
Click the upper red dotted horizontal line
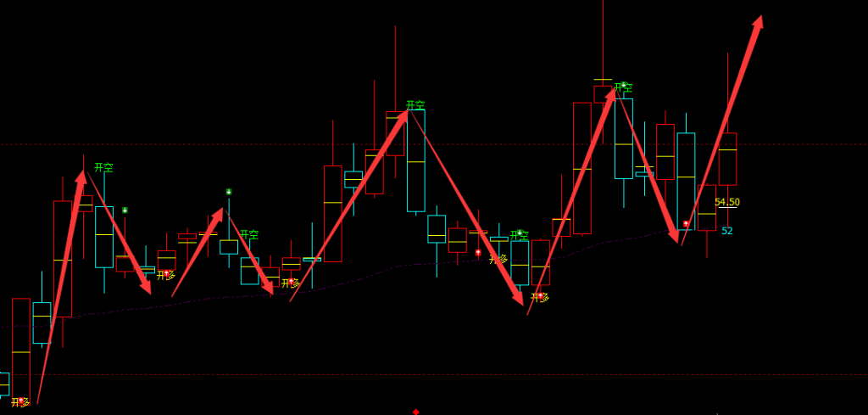point(254,144)
